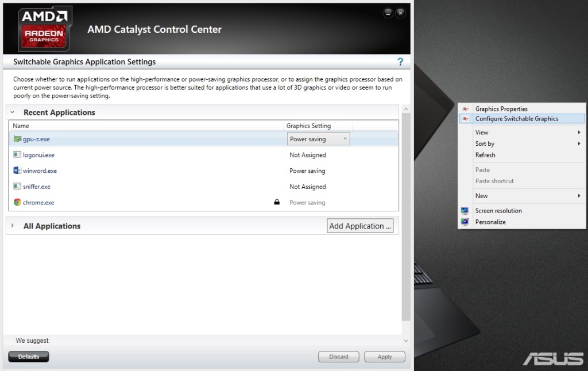Click the Switchable Graphics Application Settings heading

pyautogui.click(x=84, y=62)
